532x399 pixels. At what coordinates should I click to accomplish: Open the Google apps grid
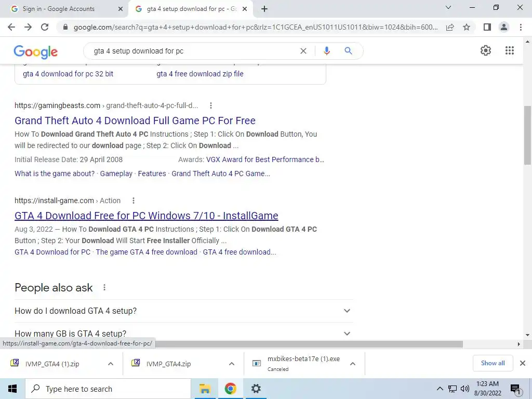click(x=509, y=50)
